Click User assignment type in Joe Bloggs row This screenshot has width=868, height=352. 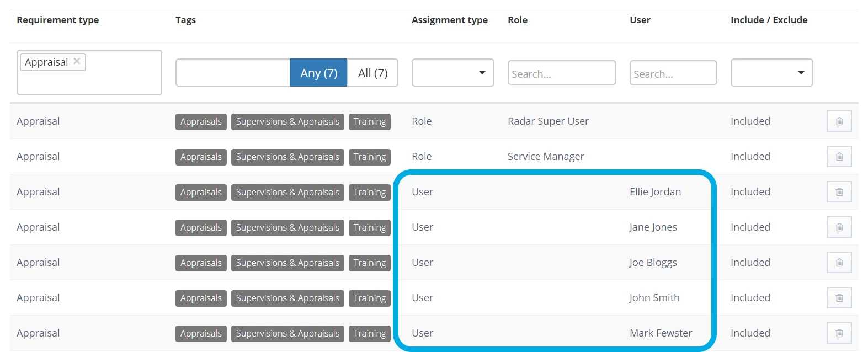click(x=422, y=263)
